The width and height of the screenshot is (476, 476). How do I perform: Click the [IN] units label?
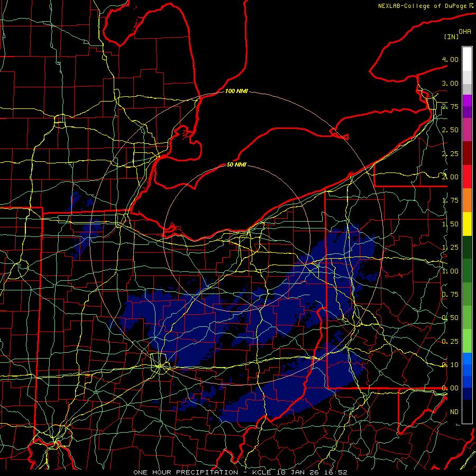point(452,36)
